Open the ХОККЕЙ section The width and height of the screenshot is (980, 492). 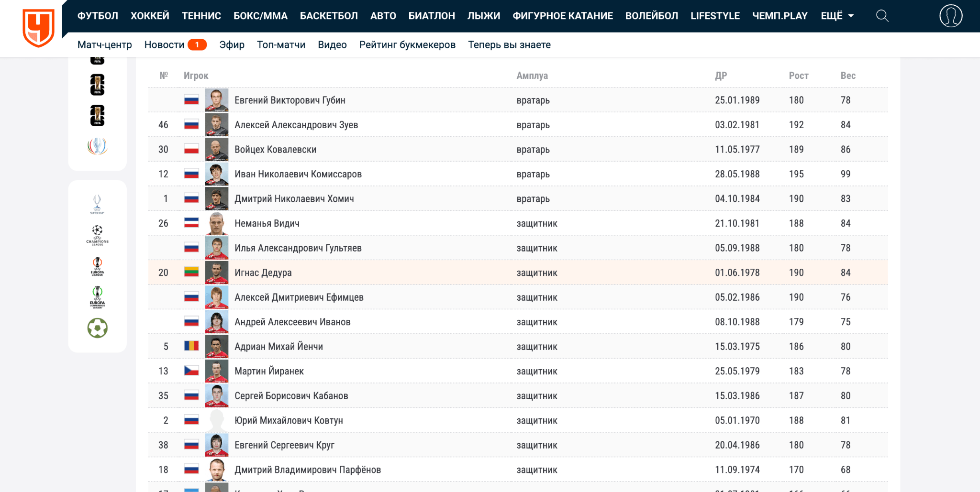click(x=150, y=16)
